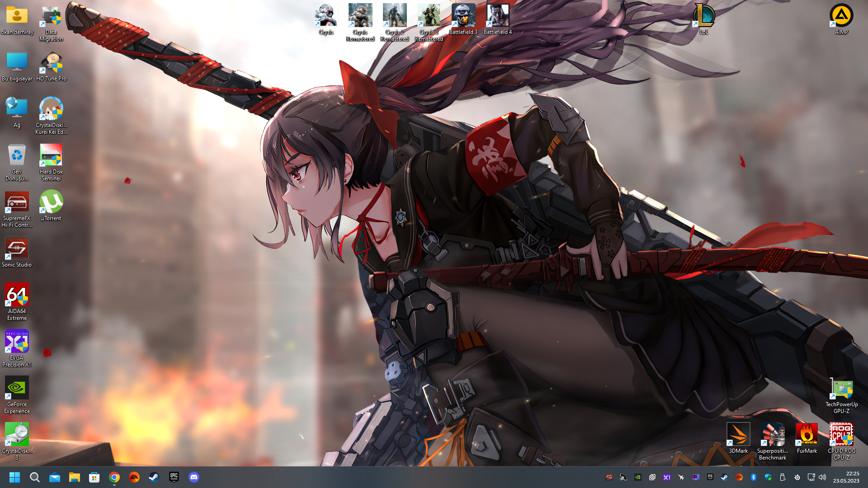Click the taskbar Search icon
Image resolution: width=868 pixels, height=488 pixels.
point(35,477)
